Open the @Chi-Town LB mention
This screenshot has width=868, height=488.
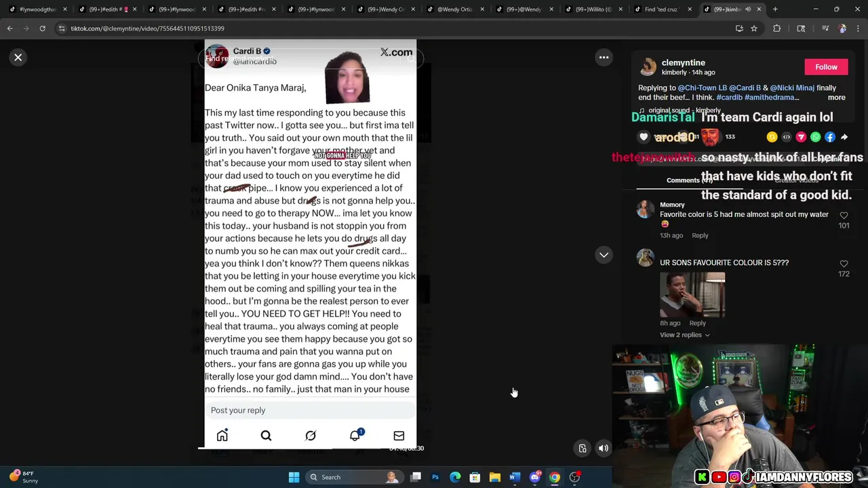point(702,88)
